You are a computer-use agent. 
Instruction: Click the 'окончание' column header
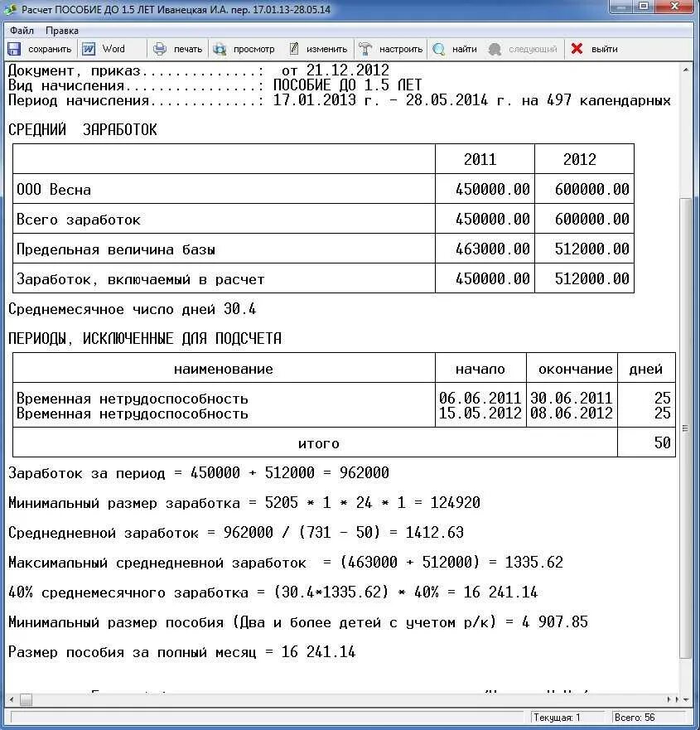pos(575,370)
